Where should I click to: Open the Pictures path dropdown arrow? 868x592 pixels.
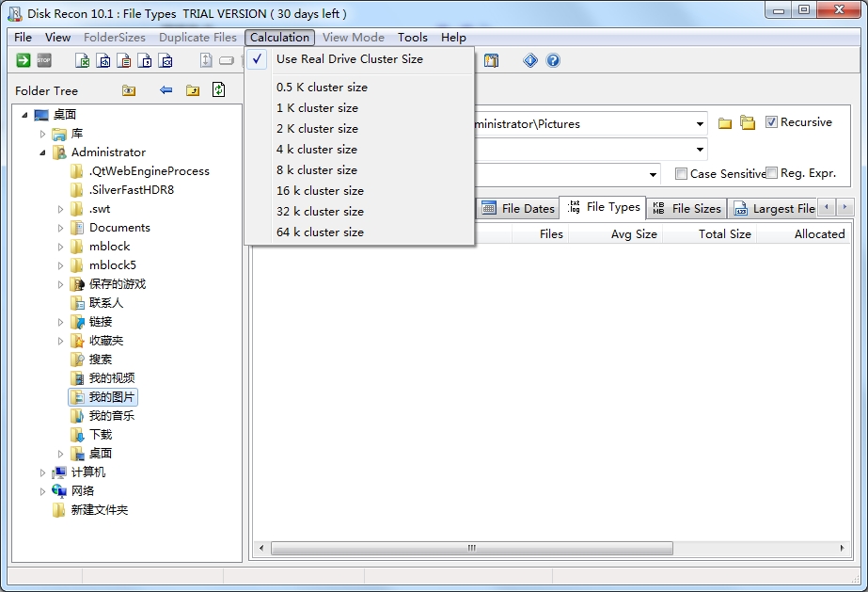pos(700,124)
